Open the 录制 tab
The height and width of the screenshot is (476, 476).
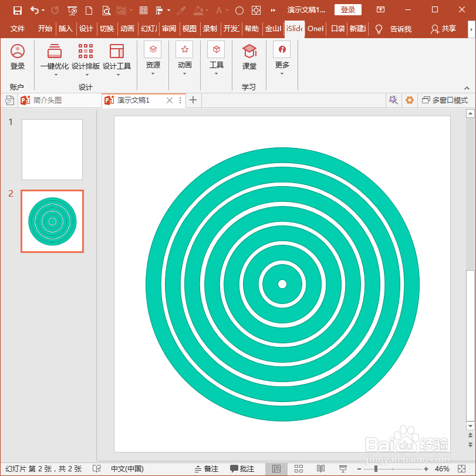[210, 29]
